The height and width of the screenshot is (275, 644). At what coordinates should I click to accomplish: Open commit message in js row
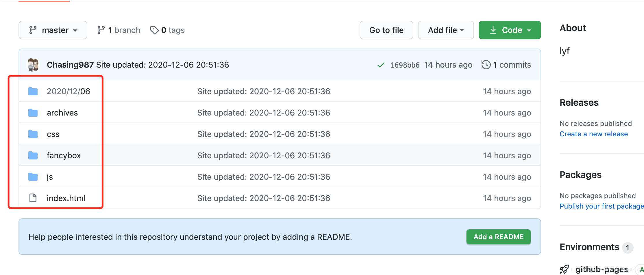tap(264, 177)
